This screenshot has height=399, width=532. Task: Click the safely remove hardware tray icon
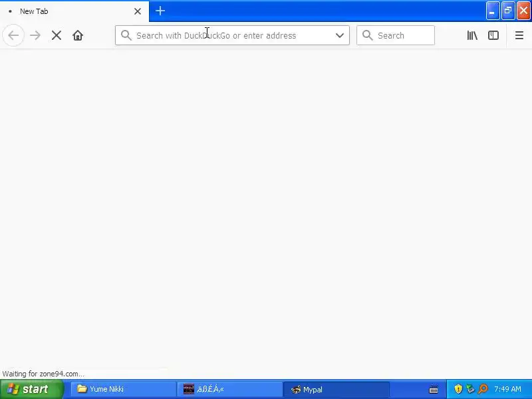click(x=470, y=389)
